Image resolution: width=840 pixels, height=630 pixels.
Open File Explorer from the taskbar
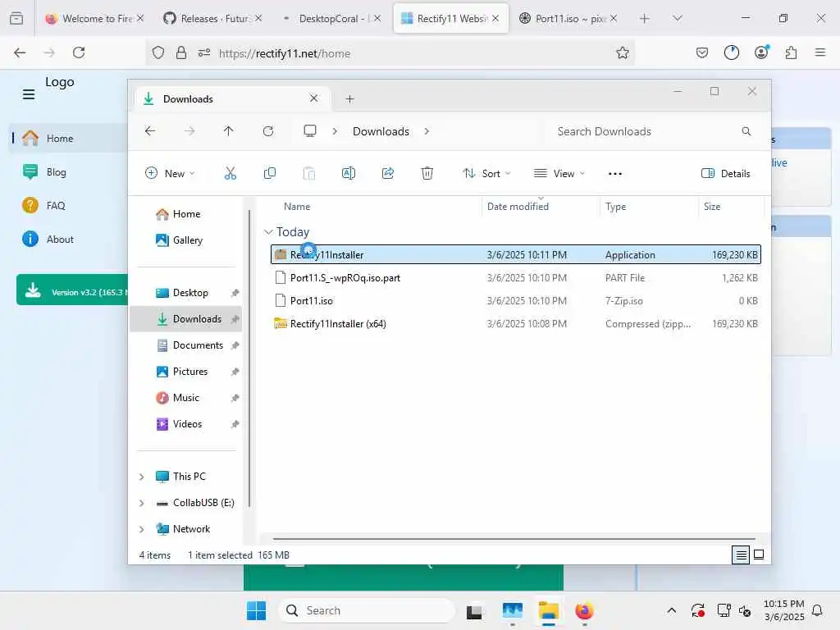coord(549,610)
